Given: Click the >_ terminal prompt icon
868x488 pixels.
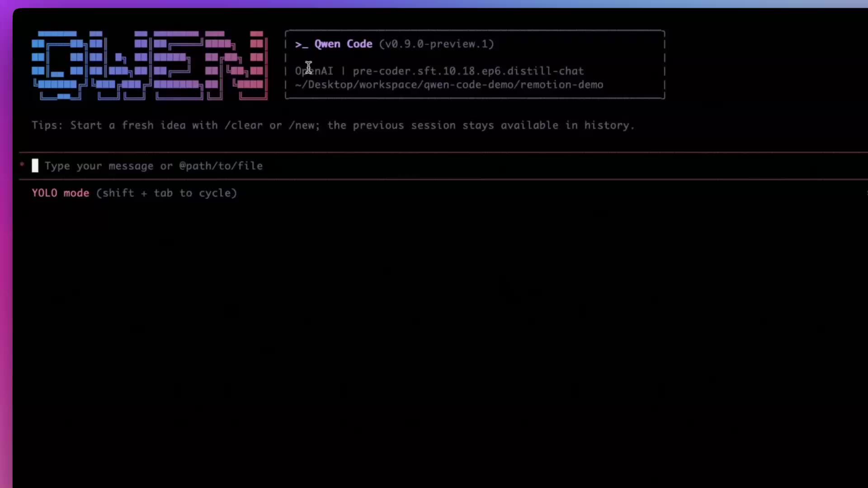Looking at the screenshot, I should 301,44.
